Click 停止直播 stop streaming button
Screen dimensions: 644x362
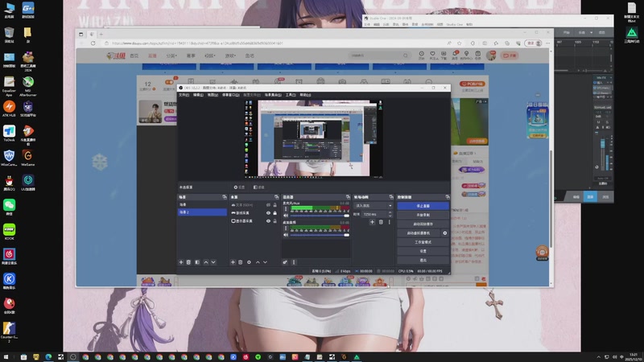(423, 206)
